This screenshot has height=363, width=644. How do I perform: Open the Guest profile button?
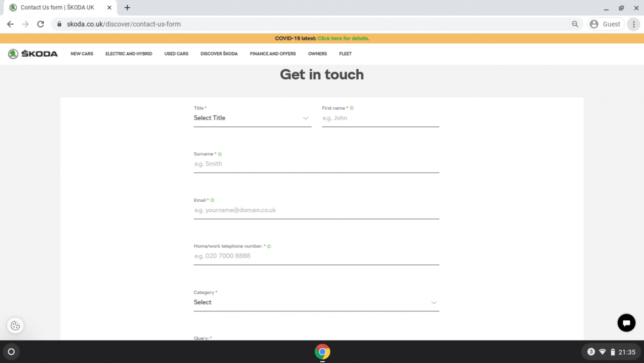[606, 25]
